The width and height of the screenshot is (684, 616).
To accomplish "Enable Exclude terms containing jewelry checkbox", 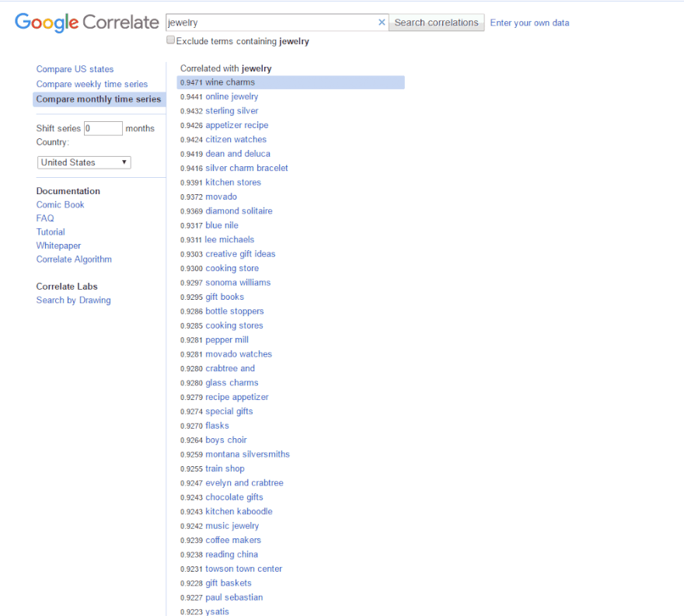I will click(171, 40).
